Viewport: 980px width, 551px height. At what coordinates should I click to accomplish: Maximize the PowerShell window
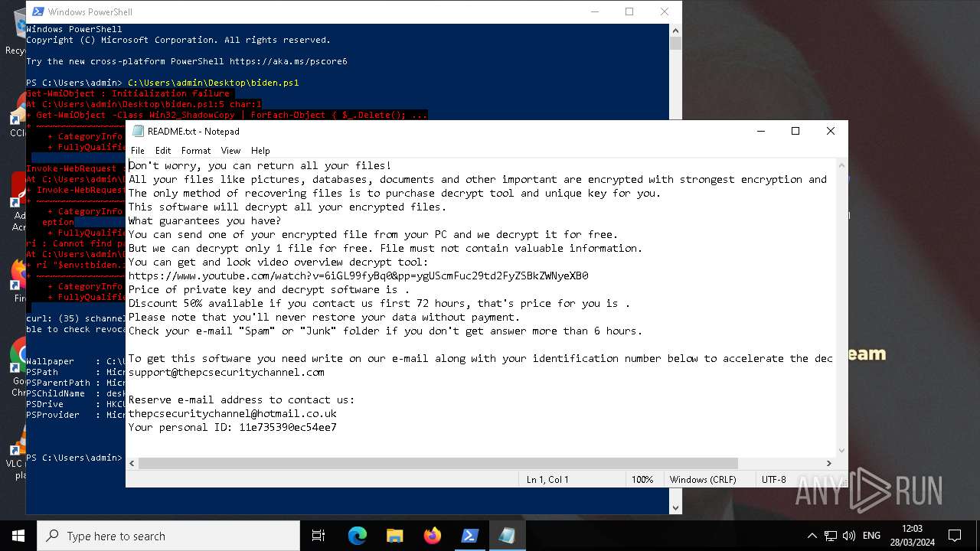point(629,11)
